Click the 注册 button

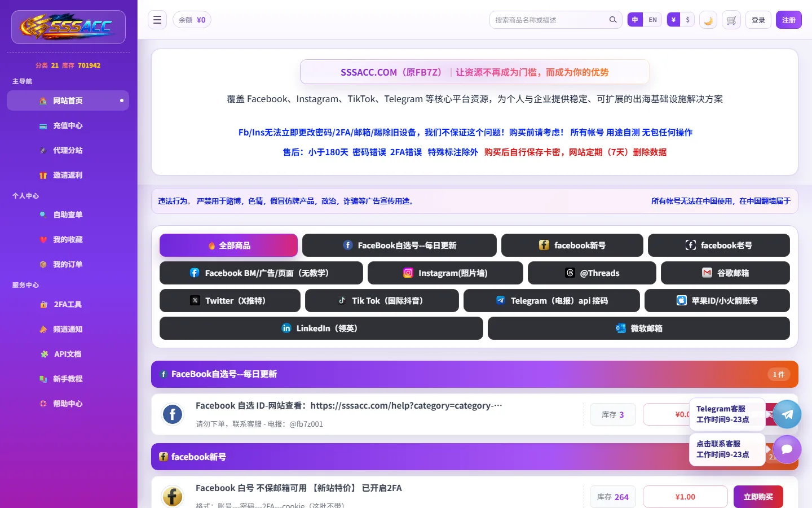(x=789, y=20)
